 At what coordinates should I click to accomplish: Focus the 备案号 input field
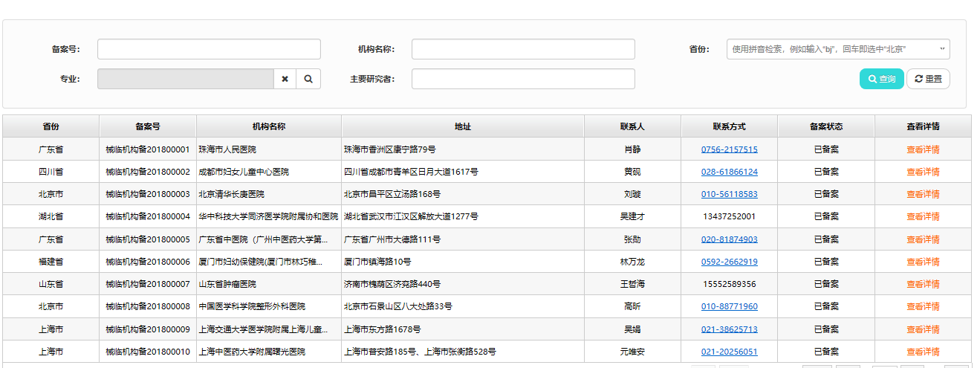[209, 49]
